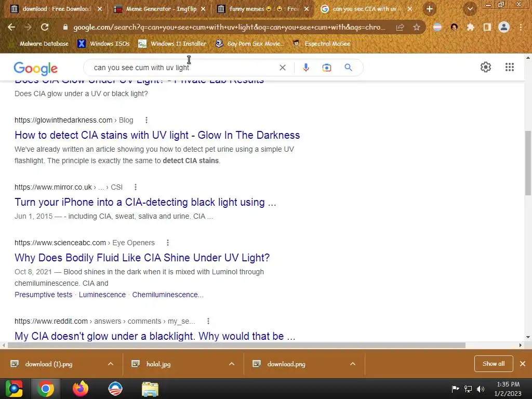
Task: Click the striped flag extension icon
Action: [437, 27]
